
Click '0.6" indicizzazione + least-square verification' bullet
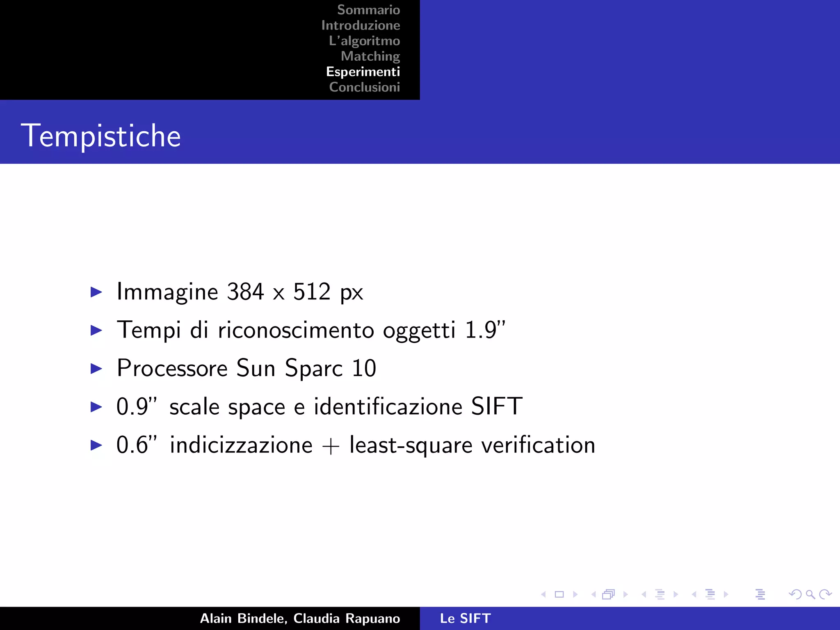pyautogui.click(x=356, y=445)
